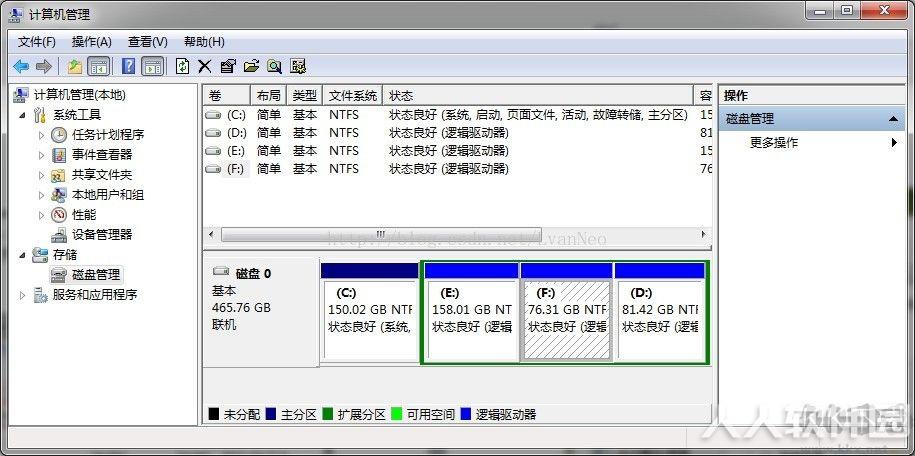The width and height of the screenshot is (915, 456).
Task: Select the (F:) 76.31 GB partition block
Action: (x=567, y=312)
